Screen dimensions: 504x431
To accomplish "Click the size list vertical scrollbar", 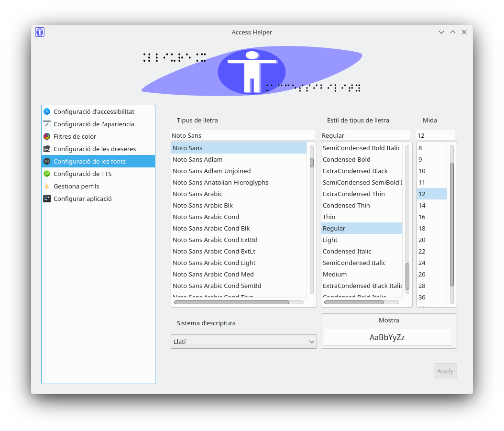I will 452,224.
